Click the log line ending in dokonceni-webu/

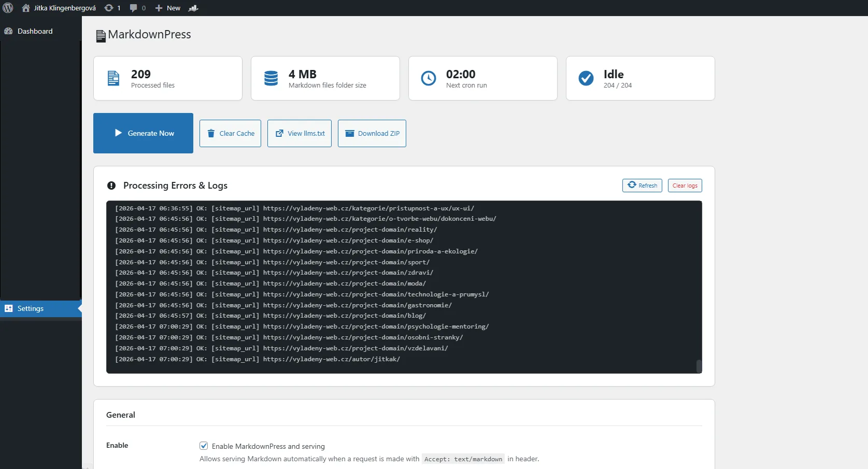tap(306, 219)
